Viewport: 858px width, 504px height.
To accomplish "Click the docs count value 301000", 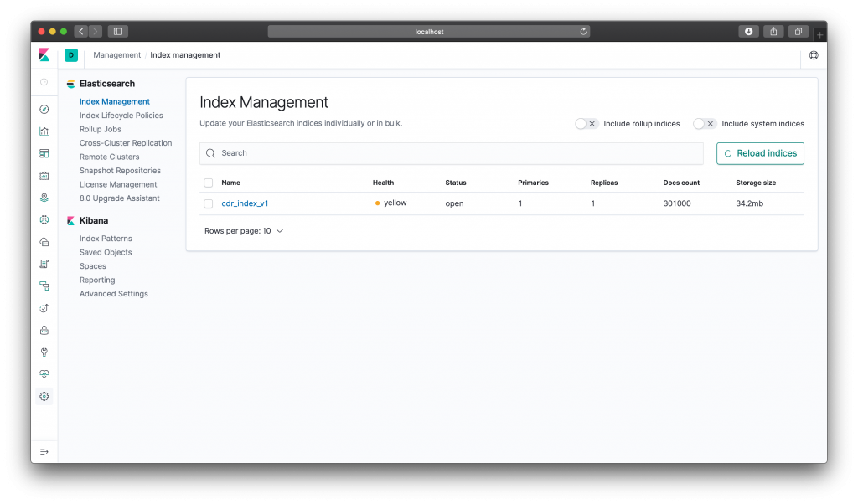I will click(677, 203).
